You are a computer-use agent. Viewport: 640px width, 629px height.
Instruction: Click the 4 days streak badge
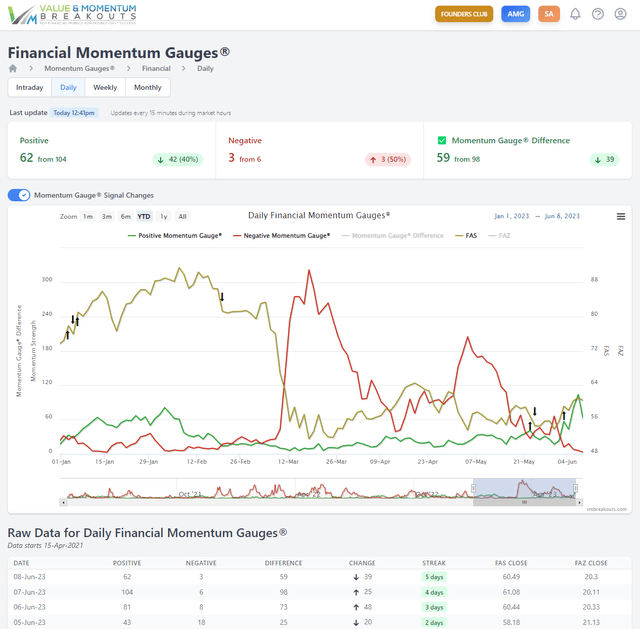pos(434,592)
